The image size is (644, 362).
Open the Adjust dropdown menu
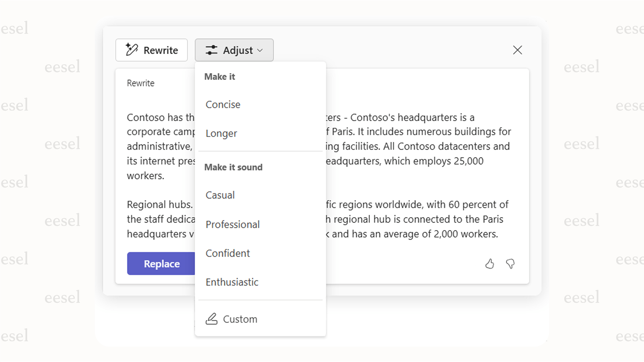point(234,50)
